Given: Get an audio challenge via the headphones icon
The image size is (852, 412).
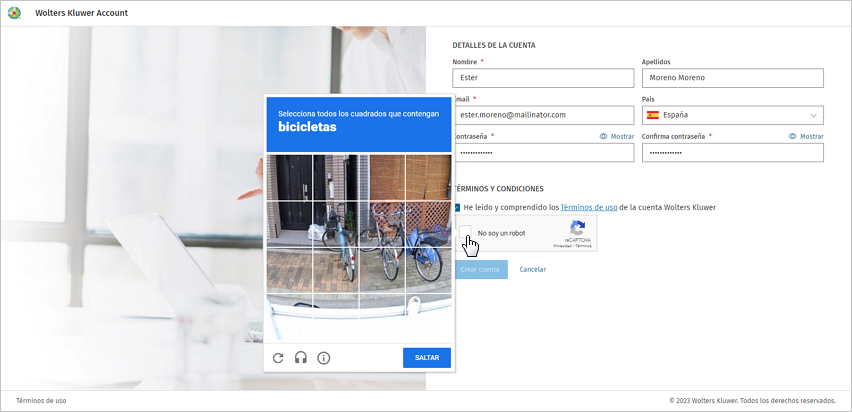Looking at the screenshot, I should [x=300, y=358].
